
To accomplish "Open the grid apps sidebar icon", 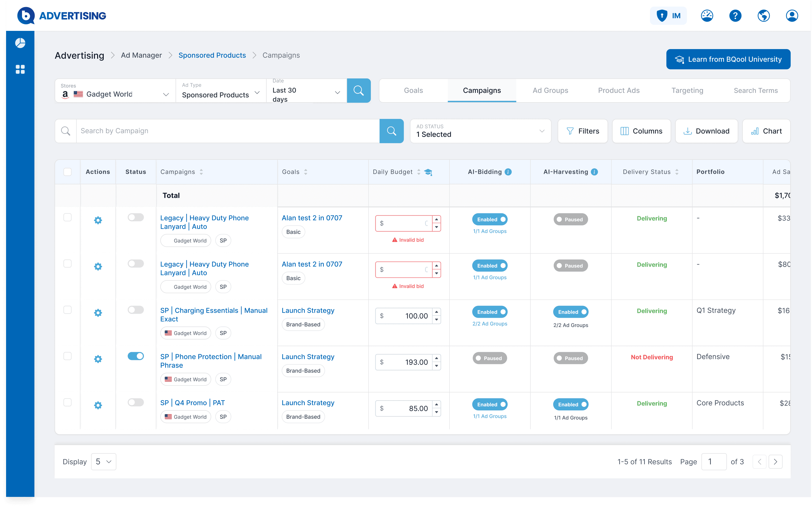I will tap(20, 69).
